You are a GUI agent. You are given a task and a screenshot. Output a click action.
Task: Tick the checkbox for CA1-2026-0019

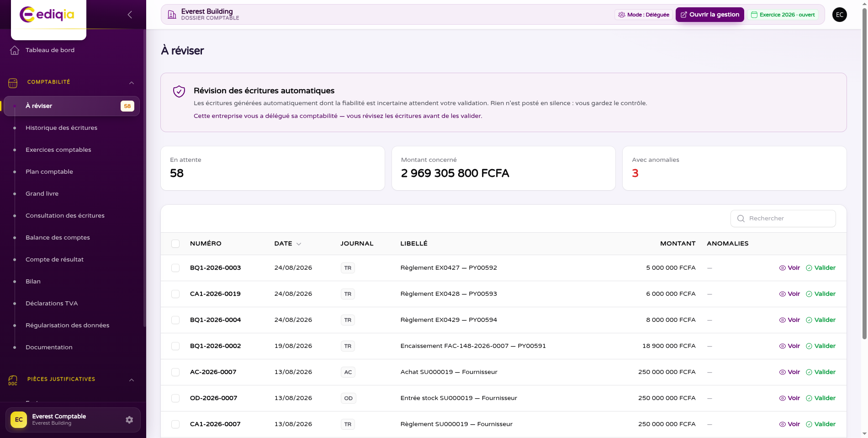click(x=175, y=294)
